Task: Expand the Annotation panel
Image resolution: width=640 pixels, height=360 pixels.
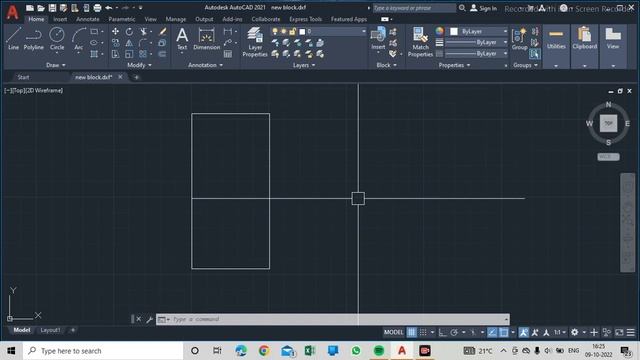Action: [x=205, y=65]
